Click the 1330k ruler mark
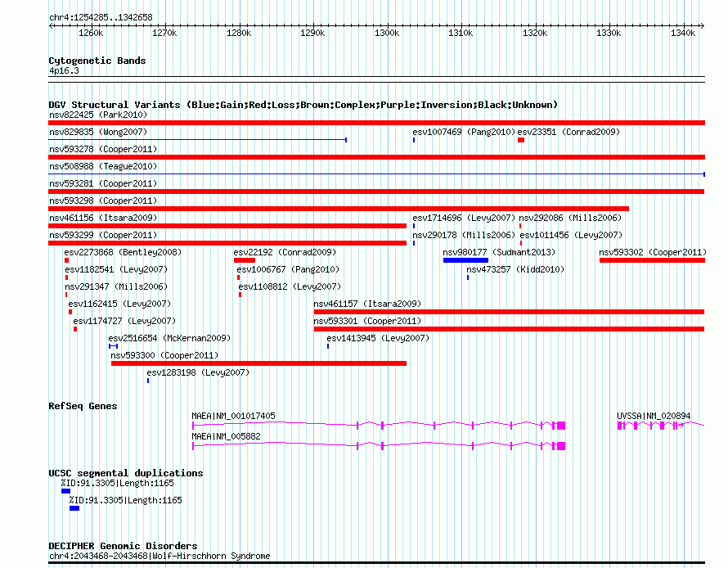 coord(609,33)
